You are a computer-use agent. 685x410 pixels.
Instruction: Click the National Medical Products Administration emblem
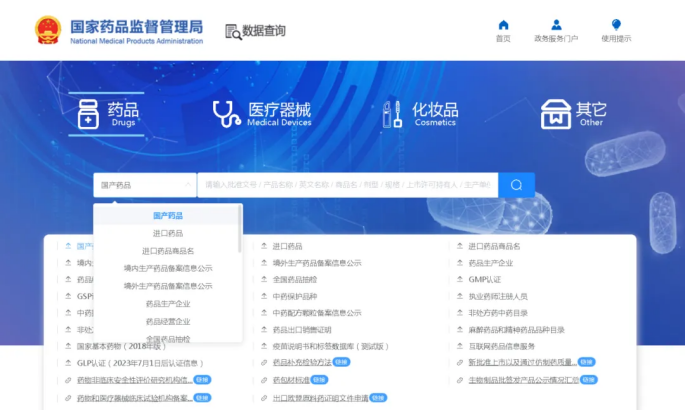(47, 29)
